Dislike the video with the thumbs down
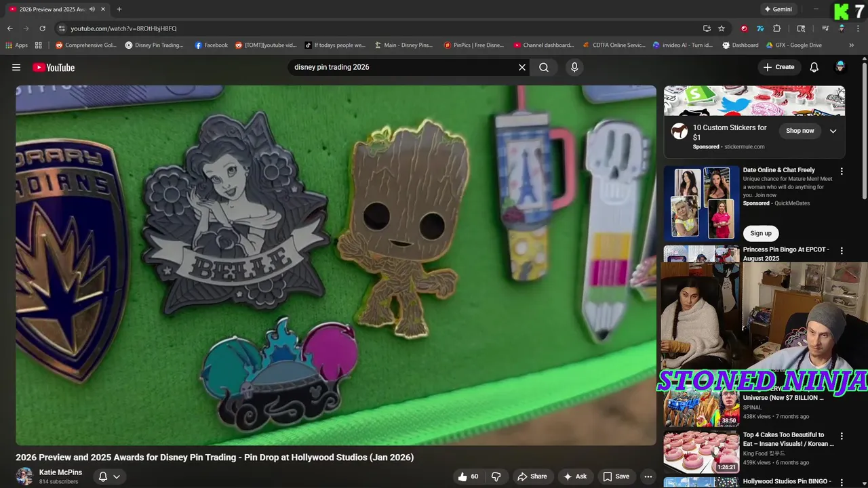The width and height of the screenshot is (868, 488). click(x=496, y=476)
